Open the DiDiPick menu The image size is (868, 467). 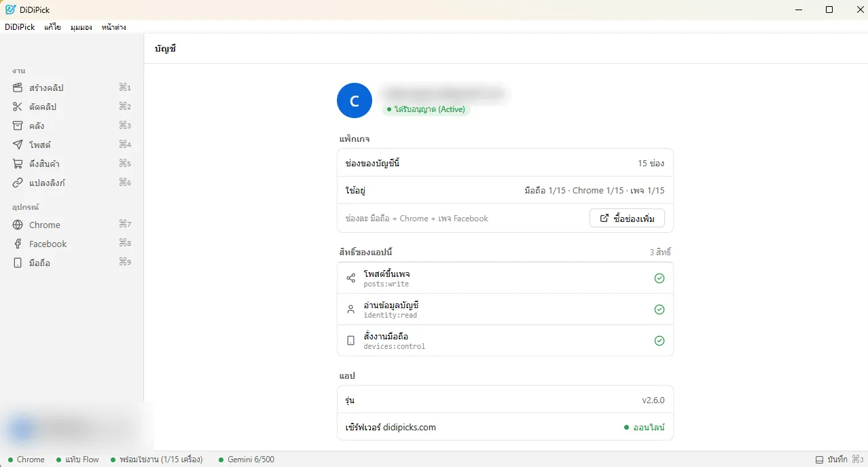(20, 27)
